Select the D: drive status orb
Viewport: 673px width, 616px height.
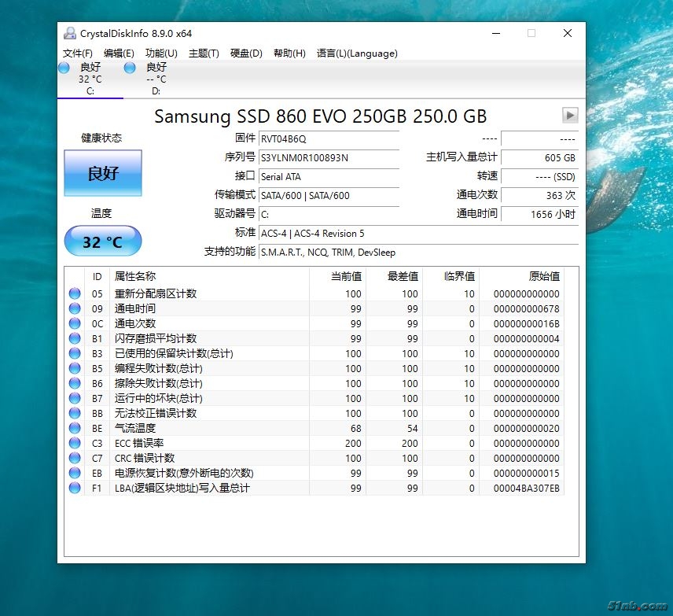click(131, 68)
